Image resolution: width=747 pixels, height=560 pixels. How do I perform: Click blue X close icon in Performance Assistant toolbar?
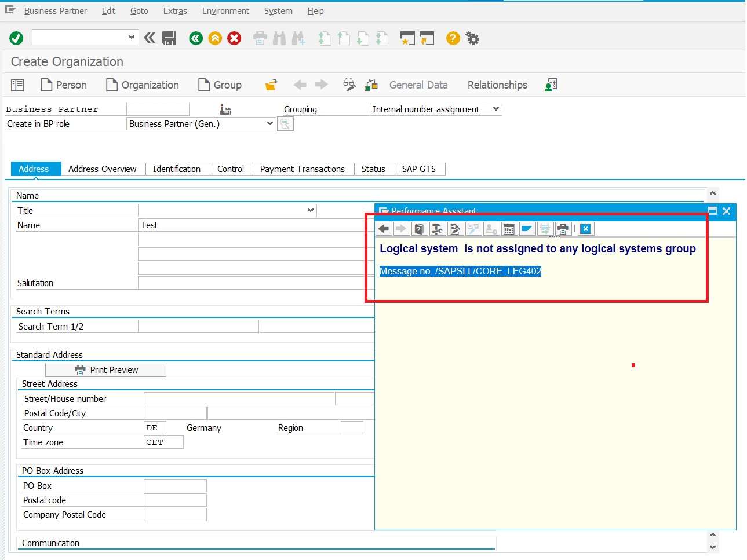[x=586, y=229]
